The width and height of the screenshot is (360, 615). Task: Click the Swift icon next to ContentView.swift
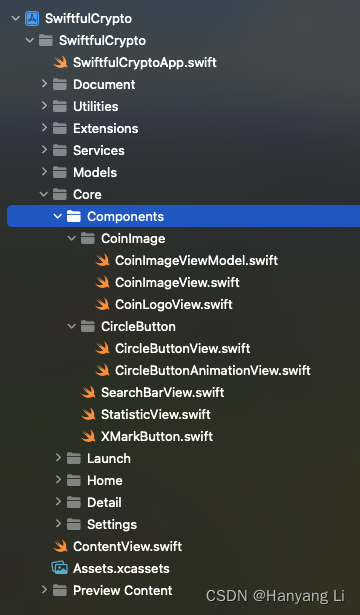(60, 546)
